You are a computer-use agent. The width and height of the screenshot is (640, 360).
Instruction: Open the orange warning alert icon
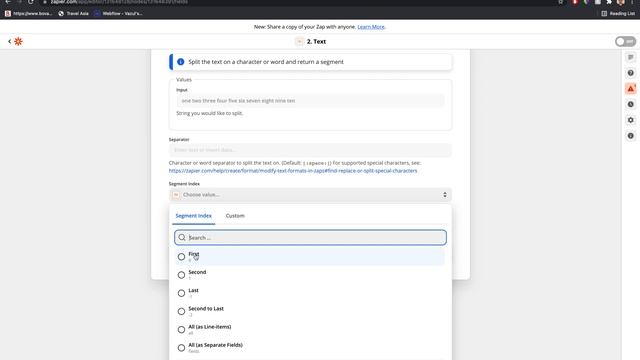[x=631, y=89]
